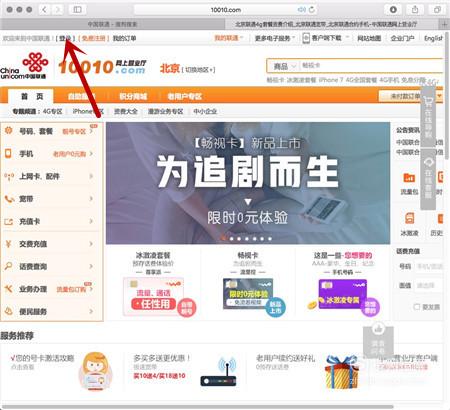This screenshot has width=450, height=410.
Task: Expand the 客户端下载 dropdown
Action: click(x=330, y=38)
